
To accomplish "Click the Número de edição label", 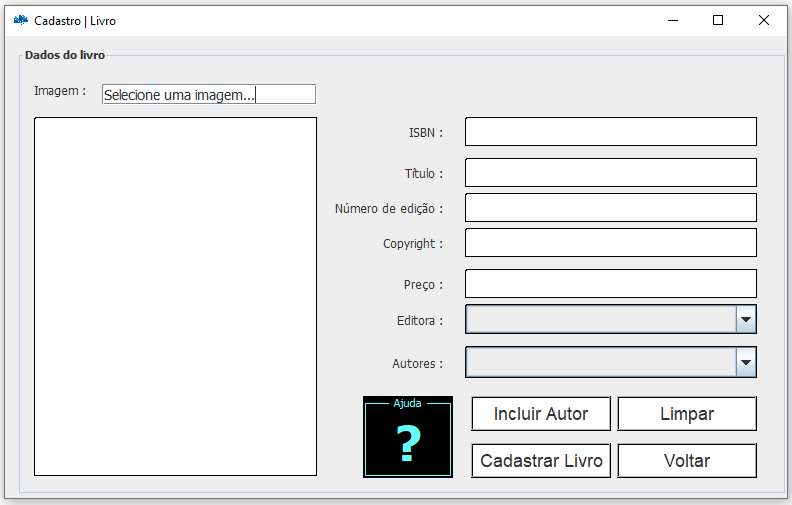I will pos(389,209).
